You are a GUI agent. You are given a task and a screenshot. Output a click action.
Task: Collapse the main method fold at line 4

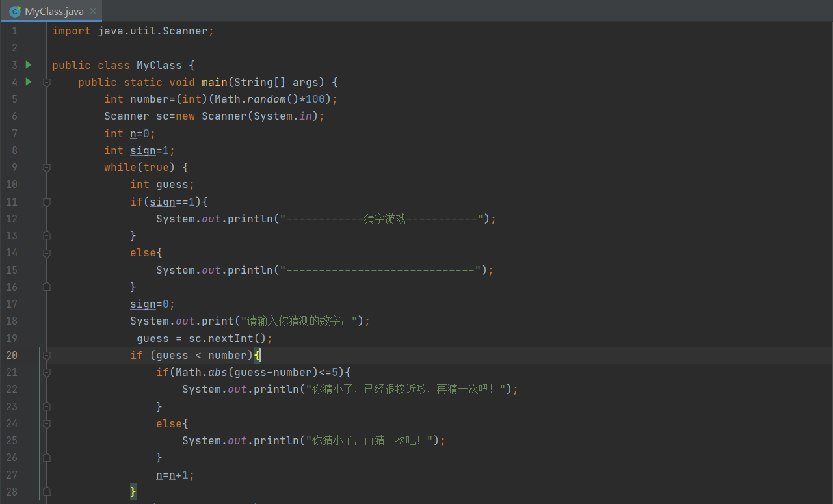[x=46, y=83]
